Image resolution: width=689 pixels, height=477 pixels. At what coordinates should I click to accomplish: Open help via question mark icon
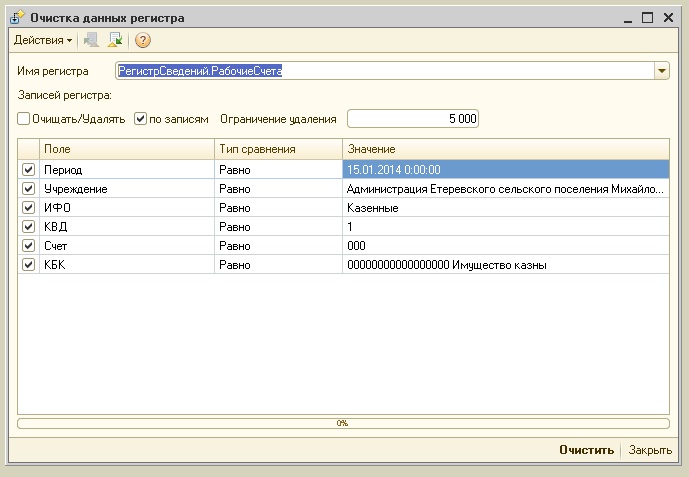[143, 40]
